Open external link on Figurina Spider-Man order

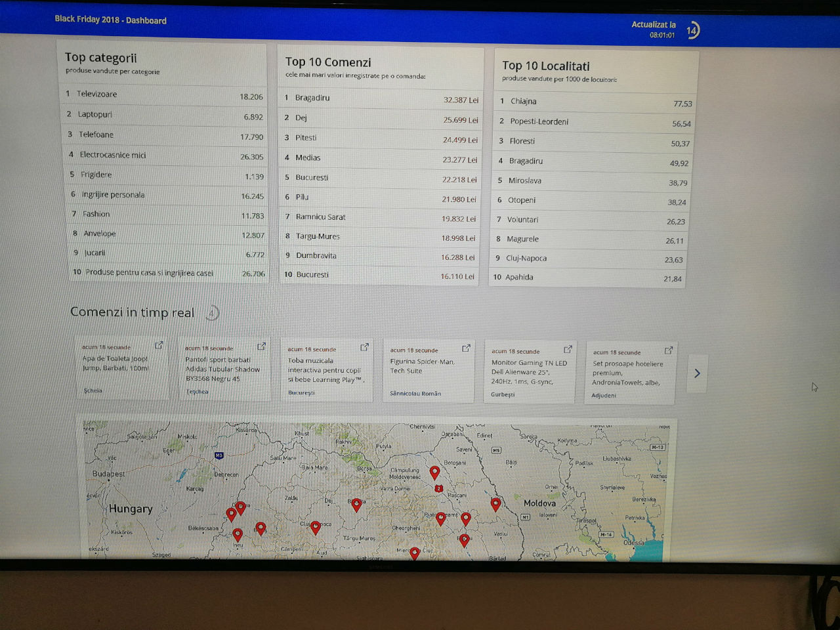tap(466, 348)
